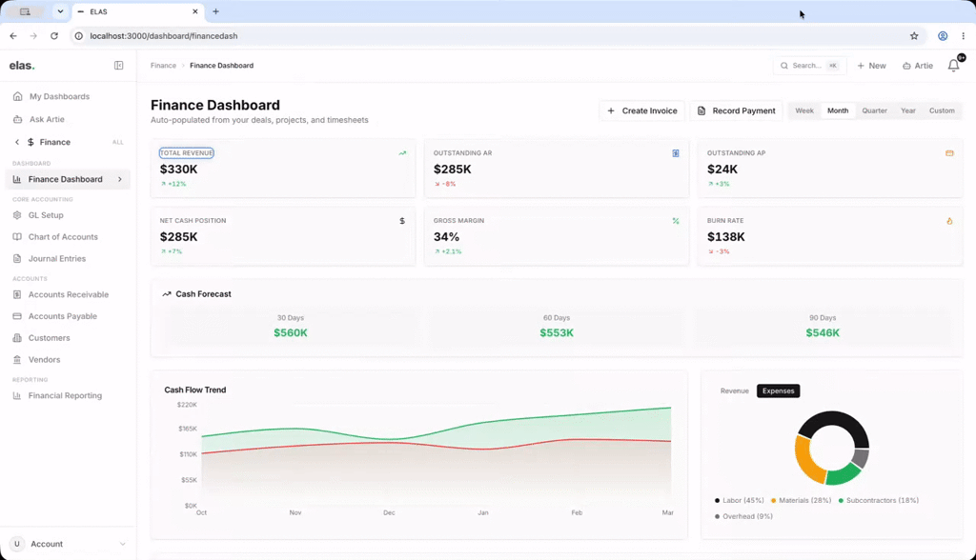This screenshot has width=976, height=560.
Task: Expand Finance Dashboard chevron in sidebar
Action: pyautogui.click(x=119, y=179)
